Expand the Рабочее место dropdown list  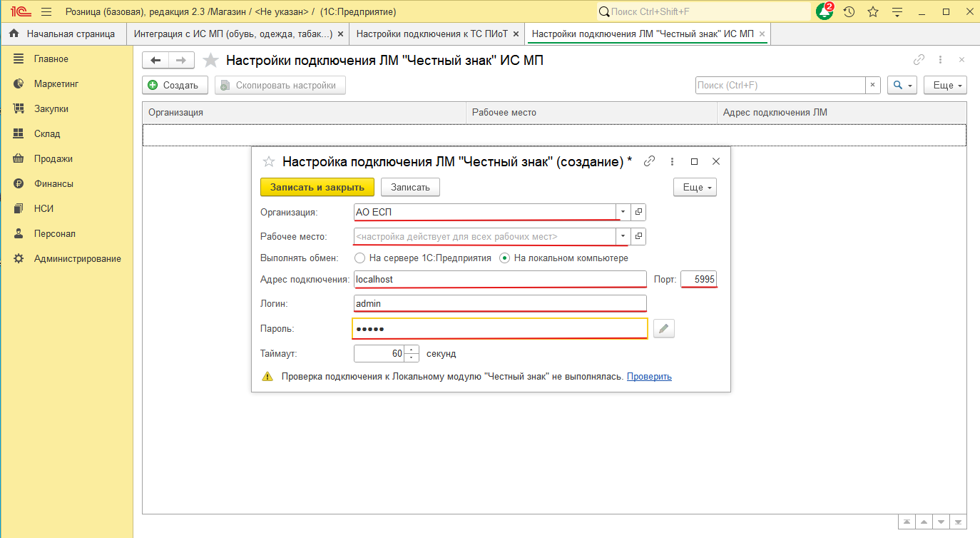coord(623,235)
